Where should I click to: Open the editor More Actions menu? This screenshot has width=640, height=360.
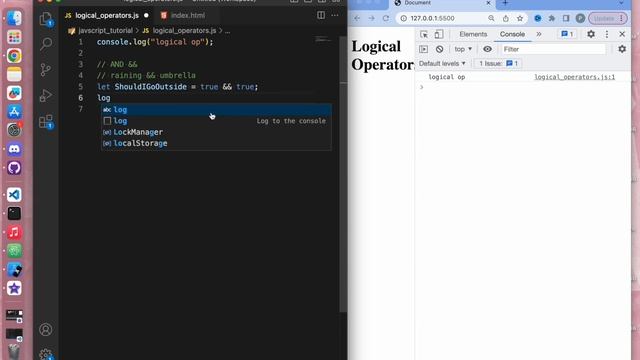(335, 16)
